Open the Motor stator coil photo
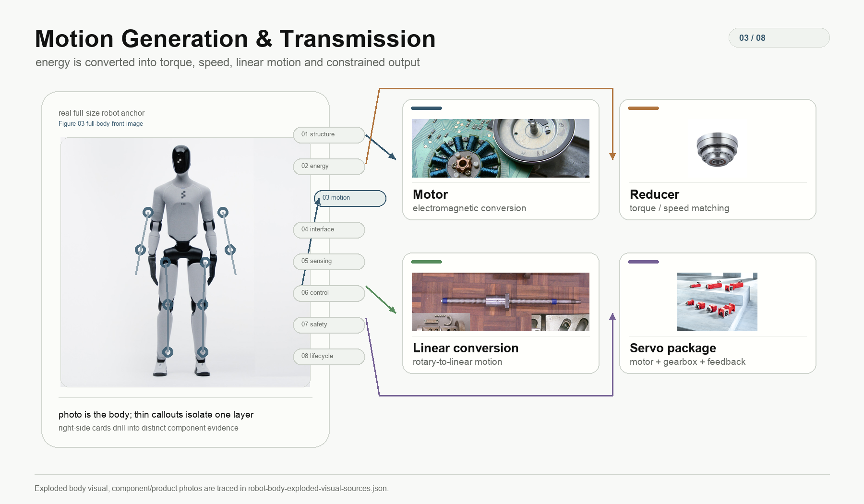The image size is (864, 504). click(501, 148)
